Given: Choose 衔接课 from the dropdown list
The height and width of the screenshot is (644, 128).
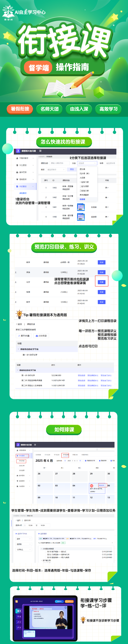Looking at the screenshot, I should 82,199.
